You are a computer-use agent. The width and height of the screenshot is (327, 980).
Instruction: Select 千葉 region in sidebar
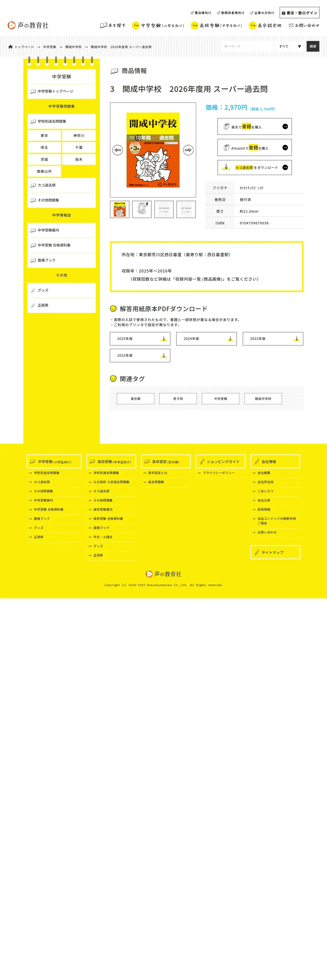(79, 147)
